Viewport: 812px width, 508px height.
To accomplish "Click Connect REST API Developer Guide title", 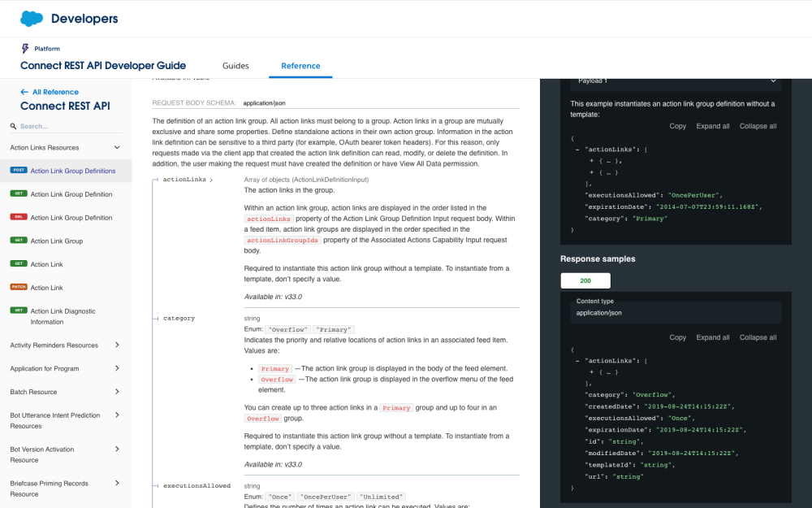I will [103, 65].
